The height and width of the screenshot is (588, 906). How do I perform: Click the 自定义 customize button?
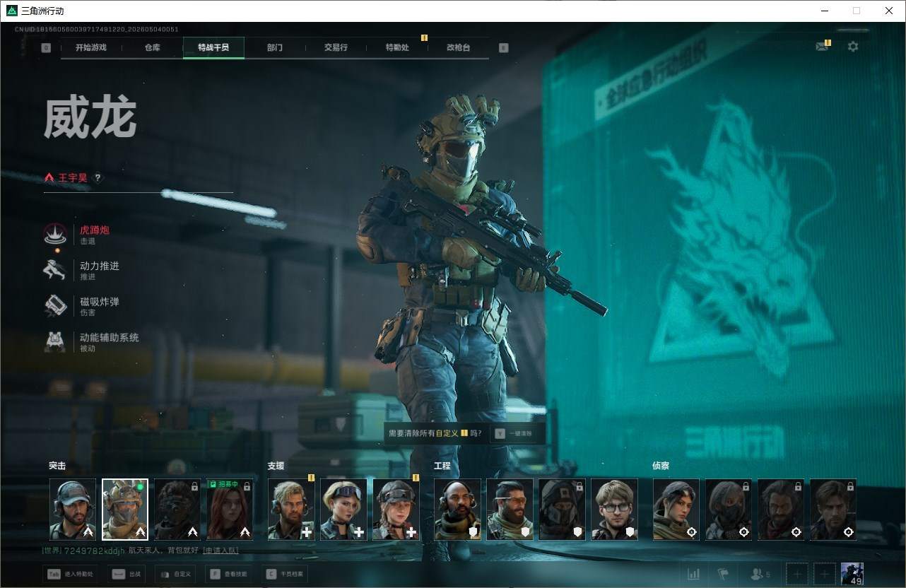(x=175, y=574)
